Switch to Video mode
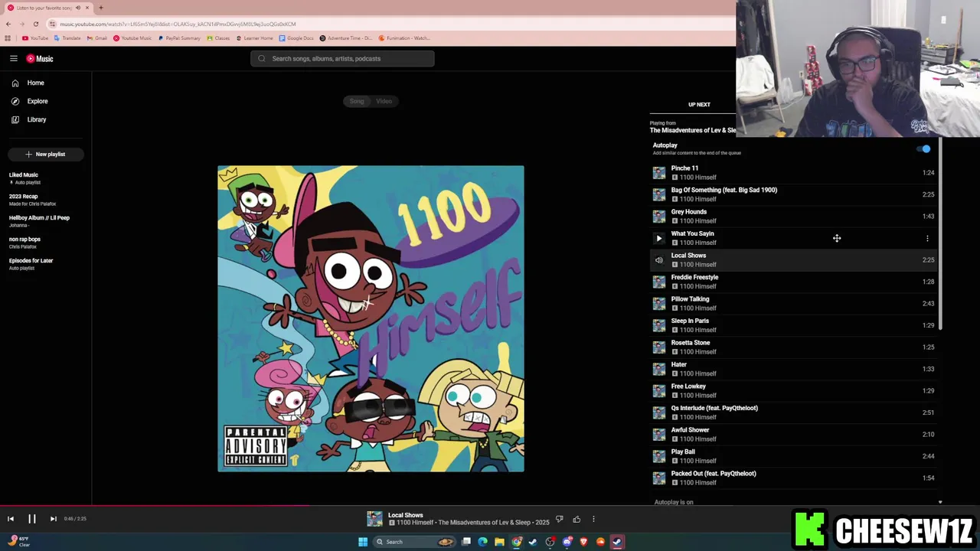 384,101
